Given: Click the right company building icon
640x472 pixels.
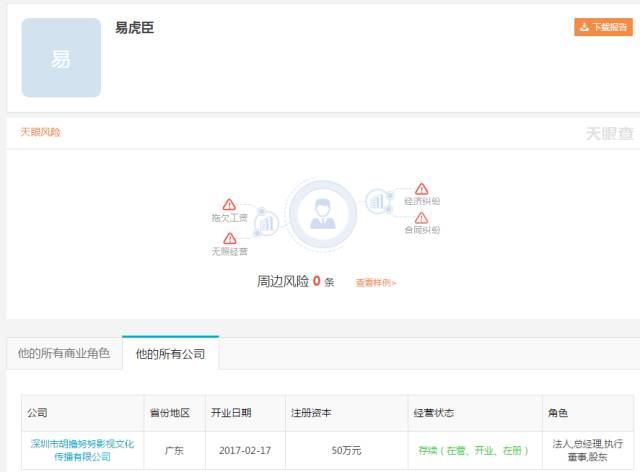Looking at the screenshot, I should point(377,202).
